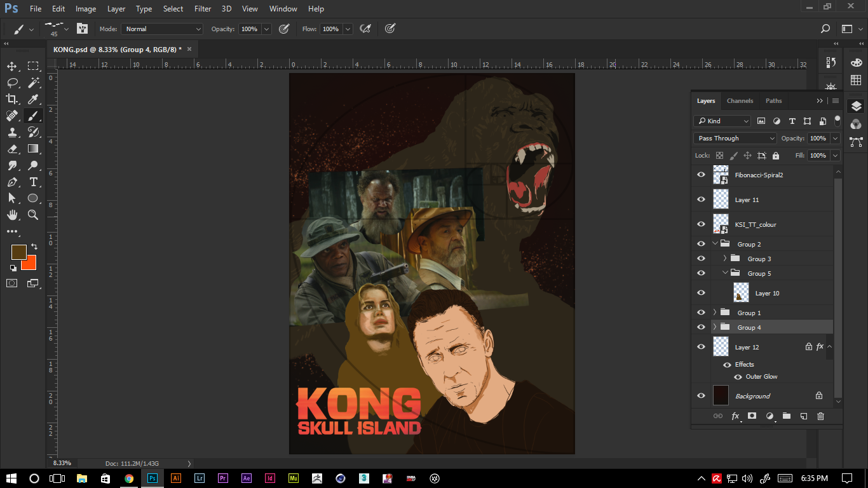Add a layer style via fx button
This screenshot has height=488, width=868.
tap(735, 416)
